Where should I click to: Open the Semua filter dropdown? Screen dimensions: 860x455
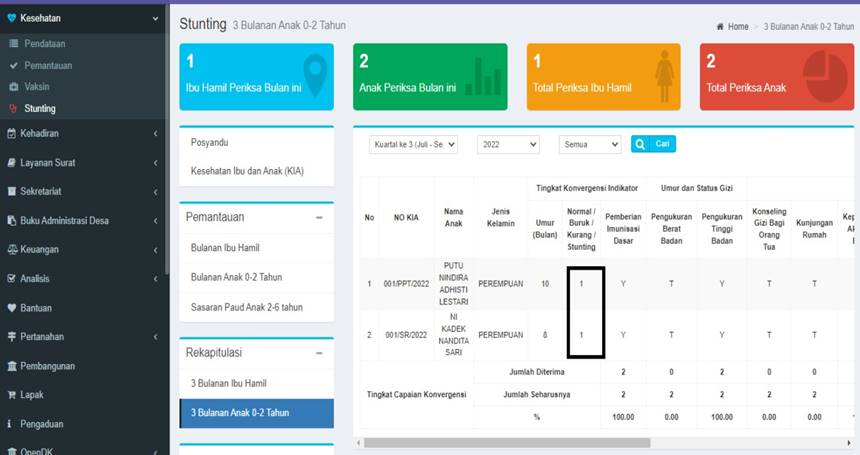[x=590, y=145]
